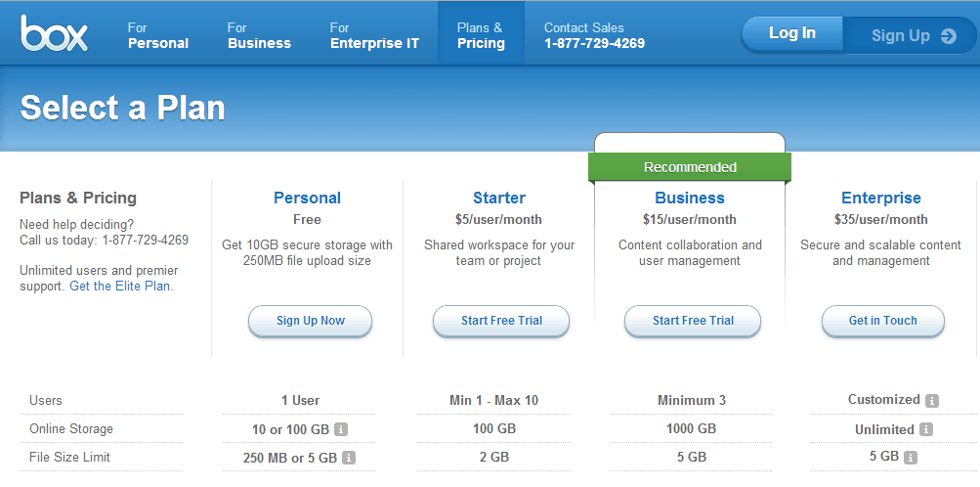Click the Log In button
This screenshot has width=980, height=487.
point(791,34)
